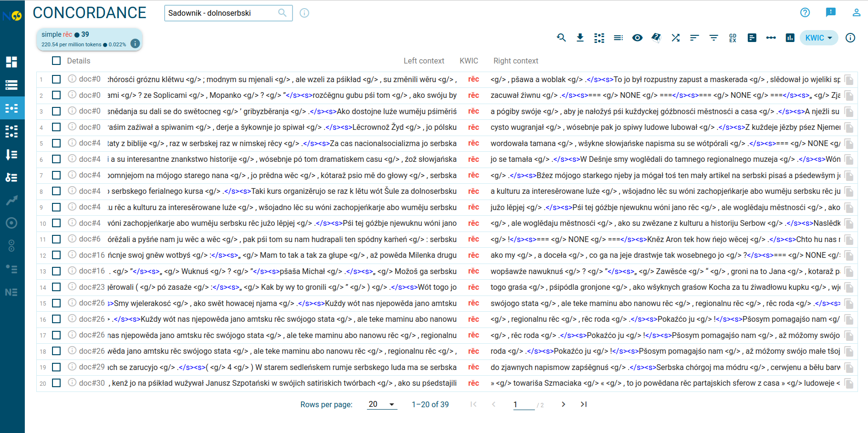
Task: Shuffle the concordance lines
Action: click(x=676, y=38)
